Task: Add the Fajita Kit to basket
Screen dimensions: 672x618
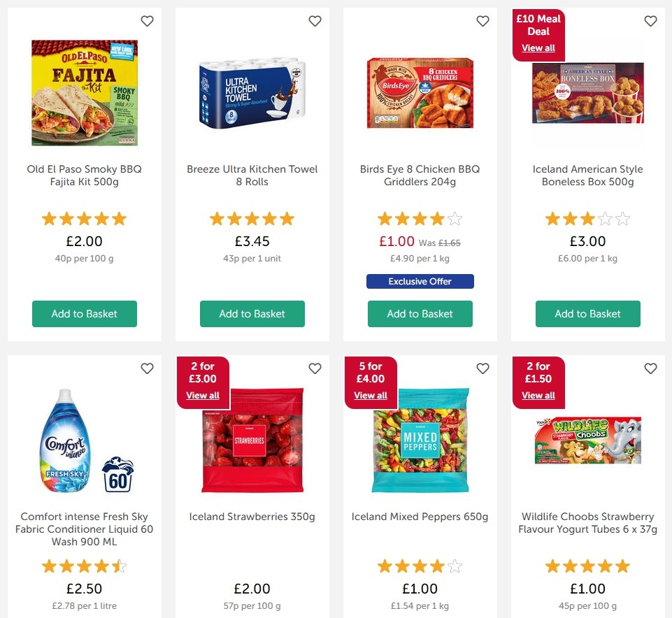Action: (84, 314)
